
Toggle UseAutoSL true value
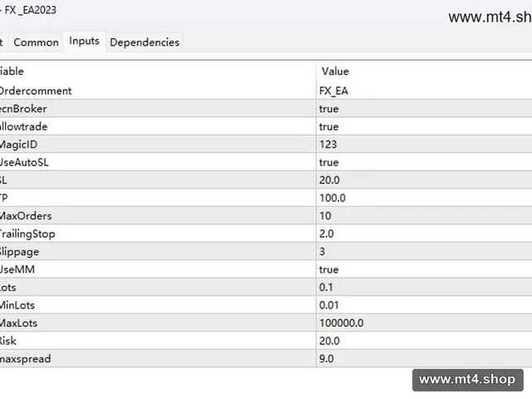pyautogui.click(x=424, y=162)
